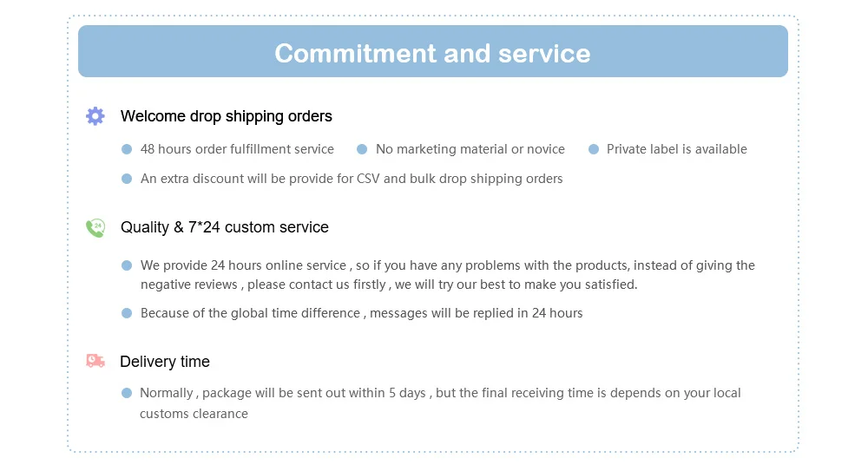
Task: Click the bullet before 'No marketing material'
Action: 362,149
